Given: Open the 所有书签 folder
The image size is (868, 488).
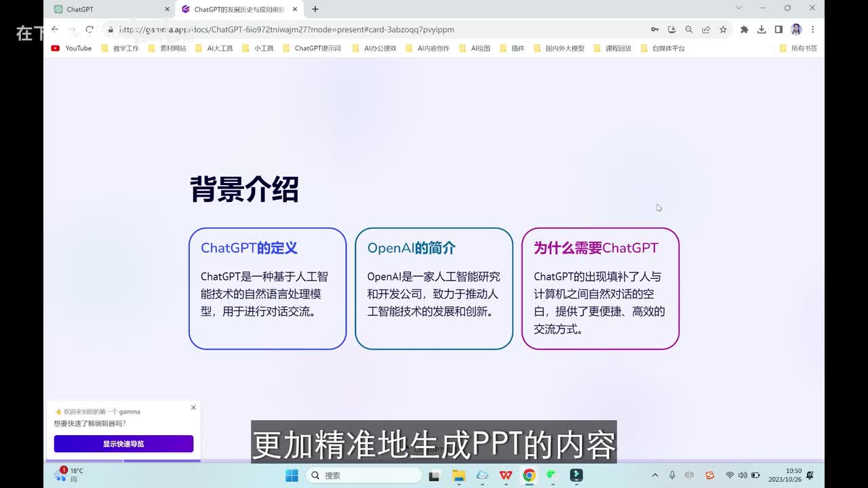Looking at the screenshot, I should (798, 48).
